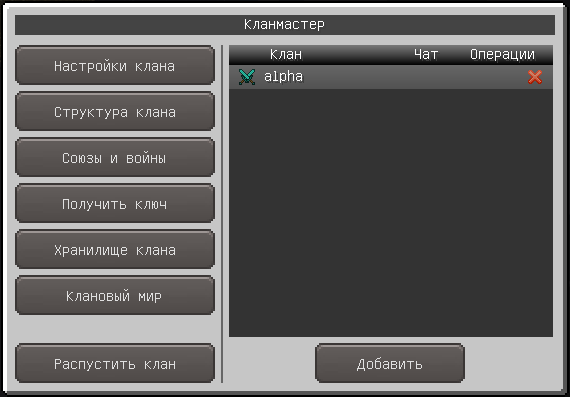The width and height of the screenshot is (570, 397).
Task: Click the Операции column header
Action: tap(502, 55)
